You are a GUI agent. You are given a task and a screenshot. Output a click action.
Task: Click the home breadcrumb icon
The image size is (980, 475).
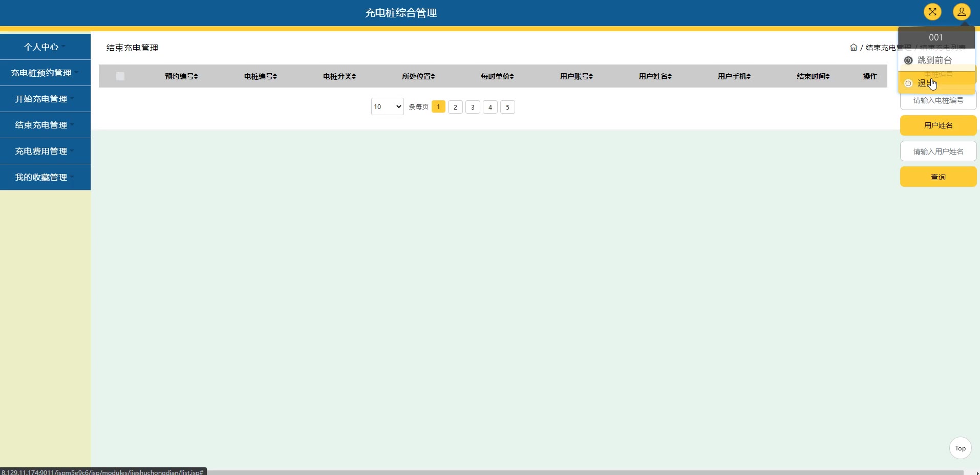coord(854,47)
